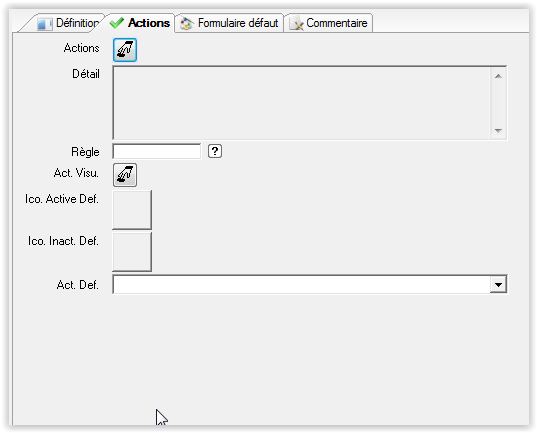
Task: Expand the Act. Def. dropdown arrow
Action: (x=498, y=284)
